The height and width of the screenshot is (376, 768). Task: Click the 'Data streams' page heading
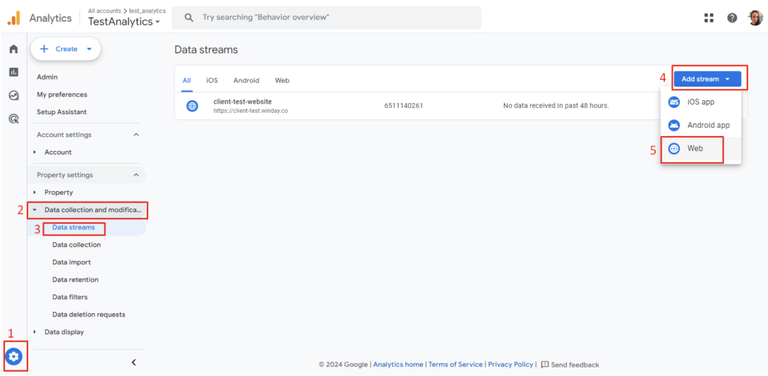click(x=206, y=50)
